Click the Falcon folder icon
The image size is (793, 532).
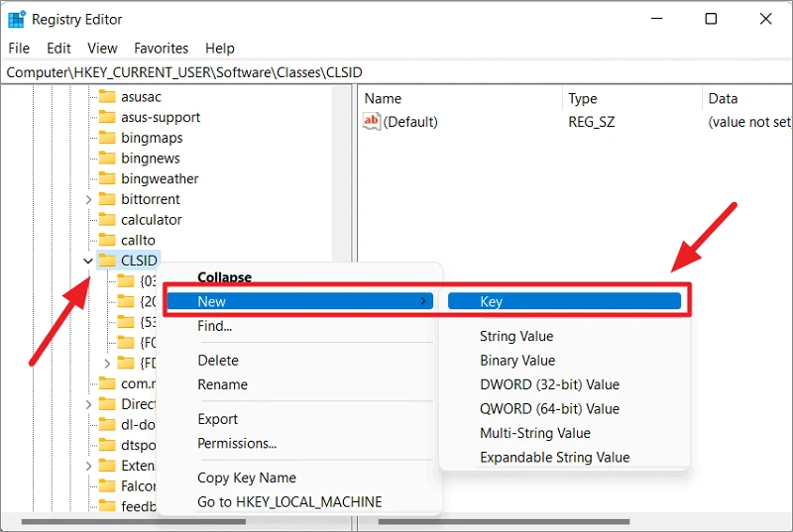(107, 486)
